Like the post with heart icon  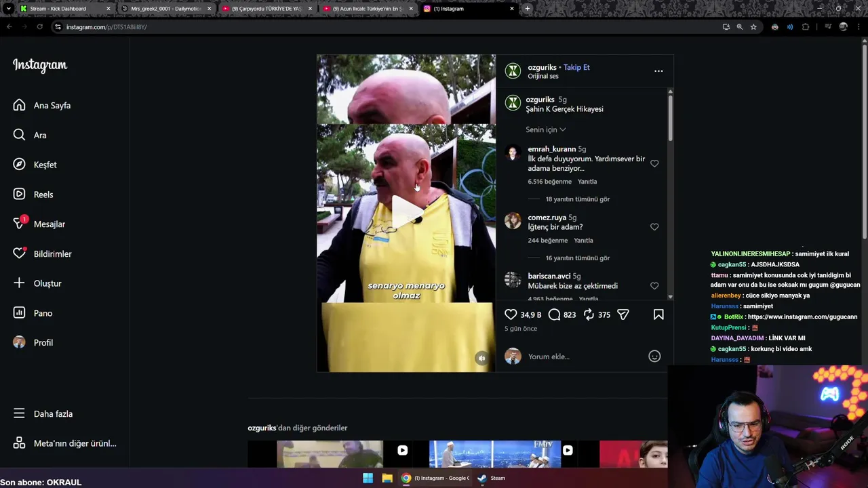click(511, 314)
